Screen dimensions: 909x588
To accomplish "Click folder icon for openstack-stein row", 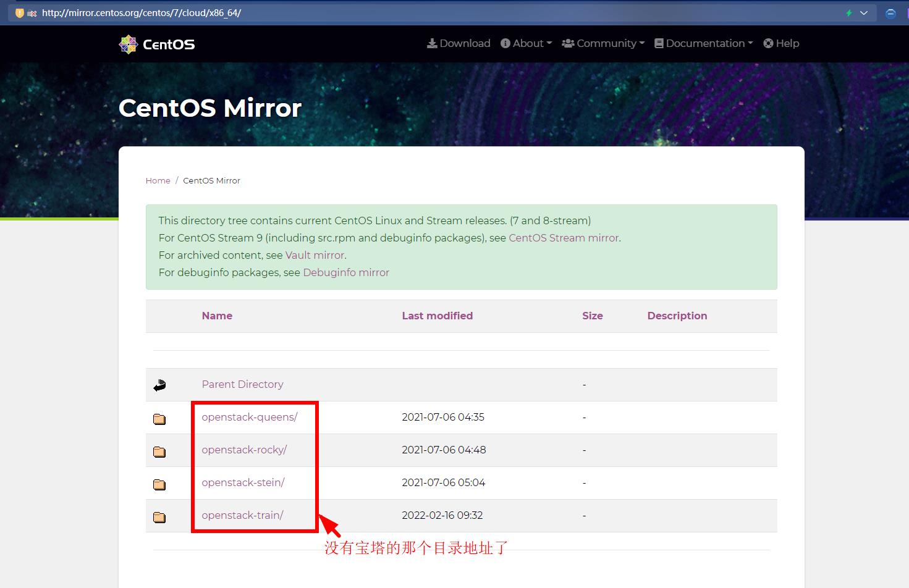I will (159, 484).
